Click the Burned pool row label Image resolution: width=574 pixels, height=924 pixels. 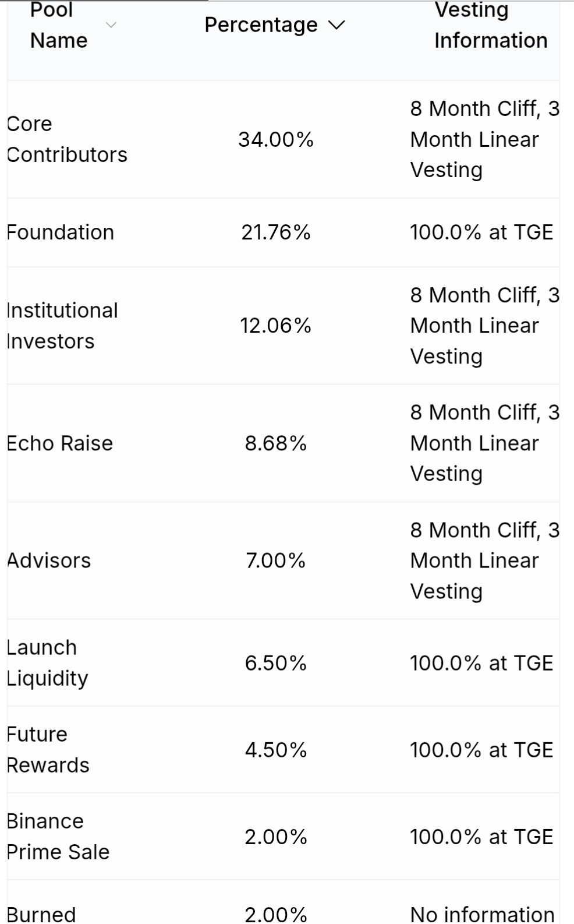(41, 914)
